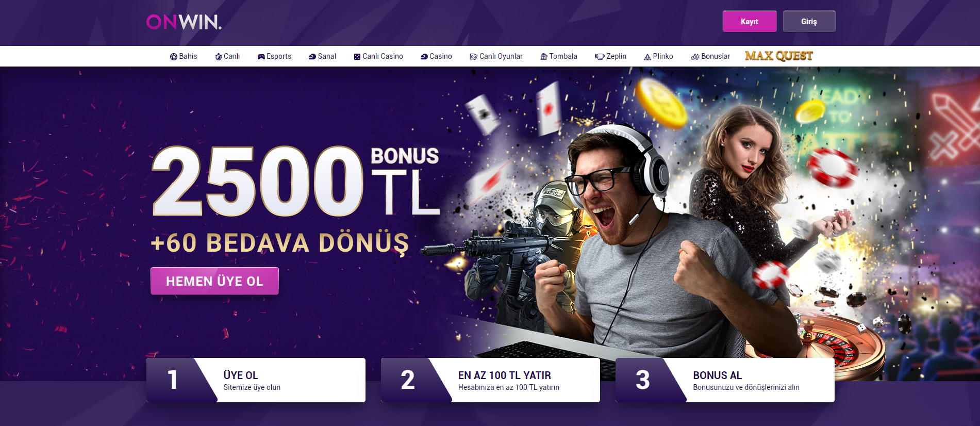
Task: Open the Bahis soccer ball icon
Action: (x=174, y=57)
